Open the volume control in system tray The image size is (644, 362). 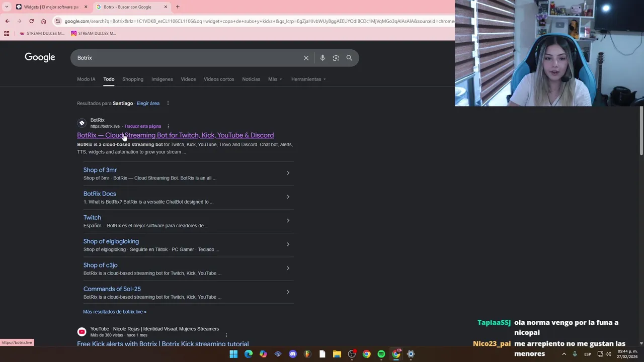608,354
